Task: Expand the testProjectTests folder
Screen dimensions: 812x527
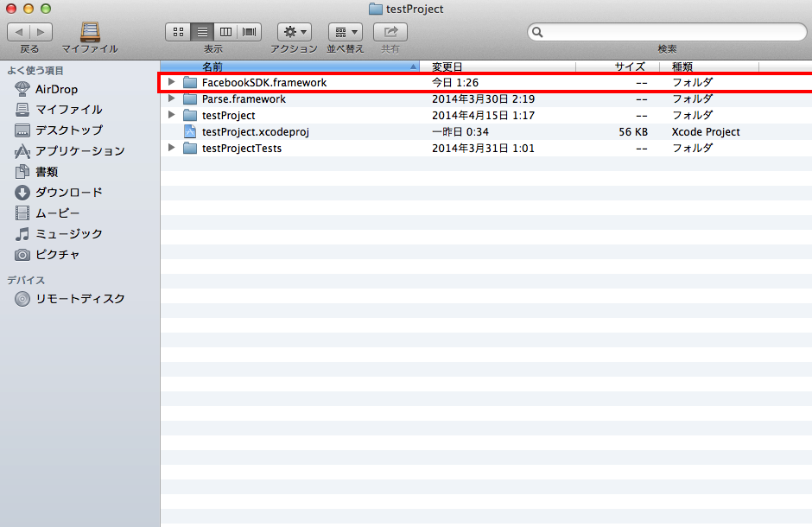Action: click(x=171, y=148)
